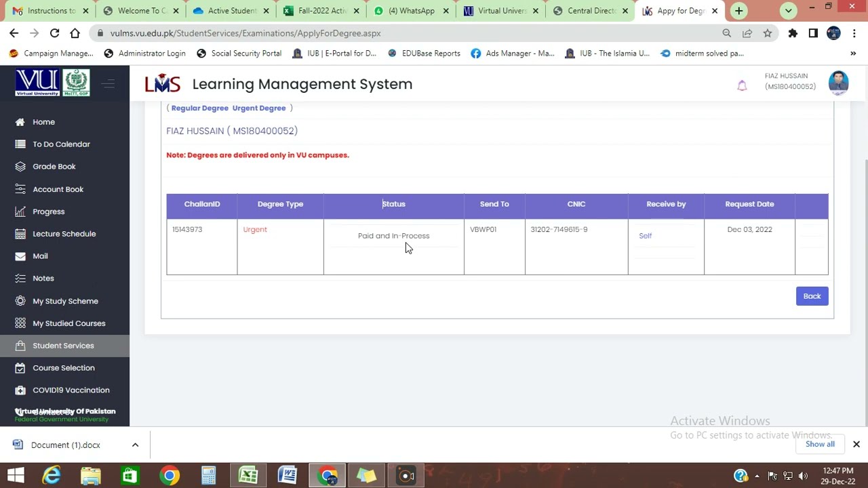Click the address bar URL
Screen dimensions: 868x488
point(245,33)
